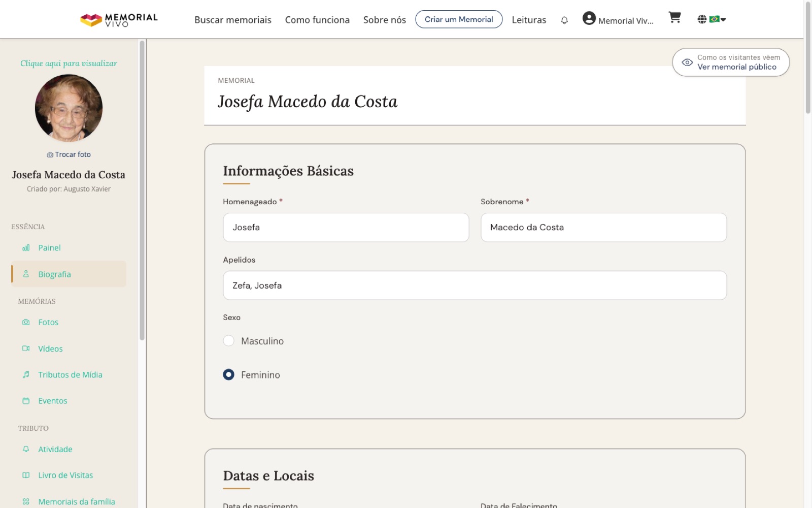This screenshot has width=812, height=508.
Task: Click the user account avatar icon
Action: point(589,18)
